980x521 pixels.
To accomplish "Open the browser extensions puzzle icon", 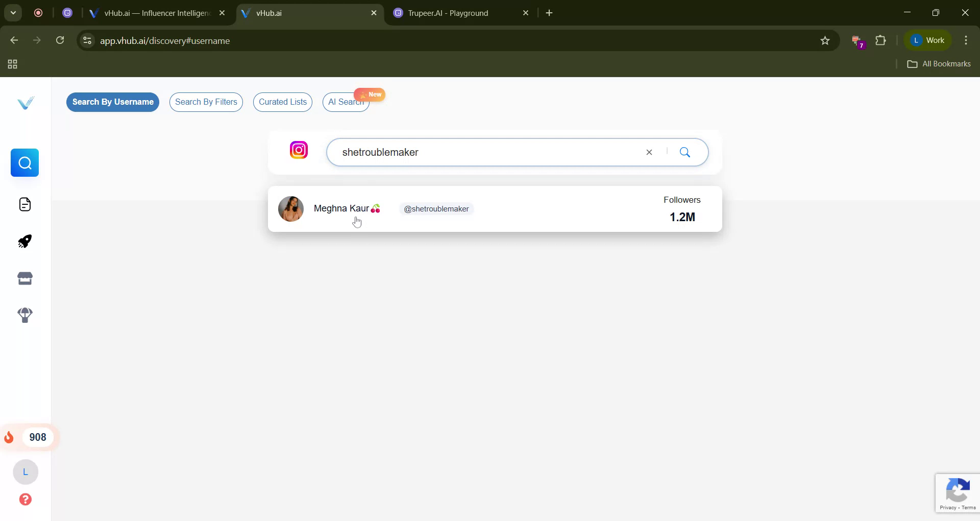I will coord(881,40).
